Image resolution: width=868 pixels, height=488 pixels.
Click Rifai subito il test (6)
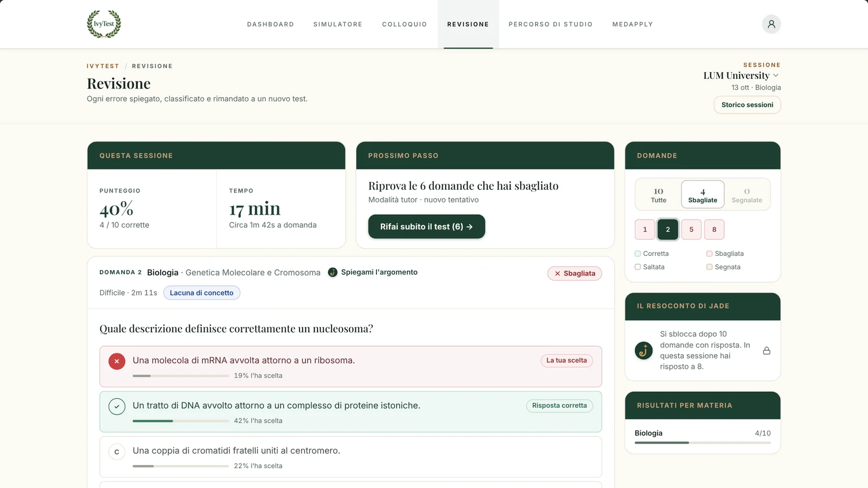(426, 227)
